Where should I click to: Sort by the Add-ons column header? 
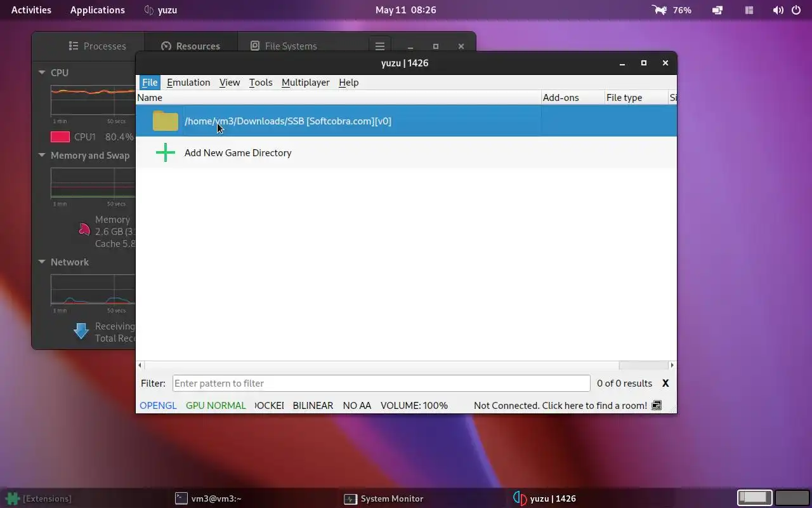[572, 97]
